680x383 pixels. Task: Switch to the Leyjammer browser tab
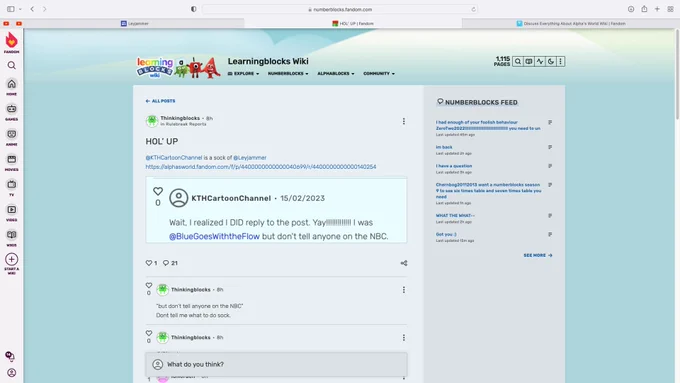pyautogui.click(x=134, y=23)
